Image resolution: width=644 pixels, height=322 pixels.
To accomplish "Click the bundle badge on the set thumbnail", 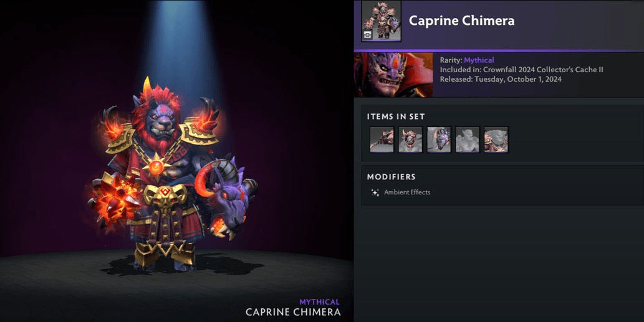I will (368, 35).
